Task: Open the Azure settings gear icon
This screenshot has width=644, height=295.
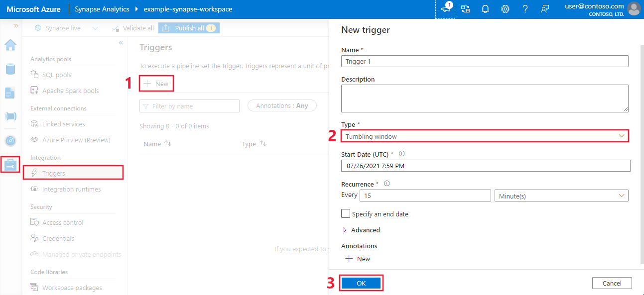Action: 505,9
